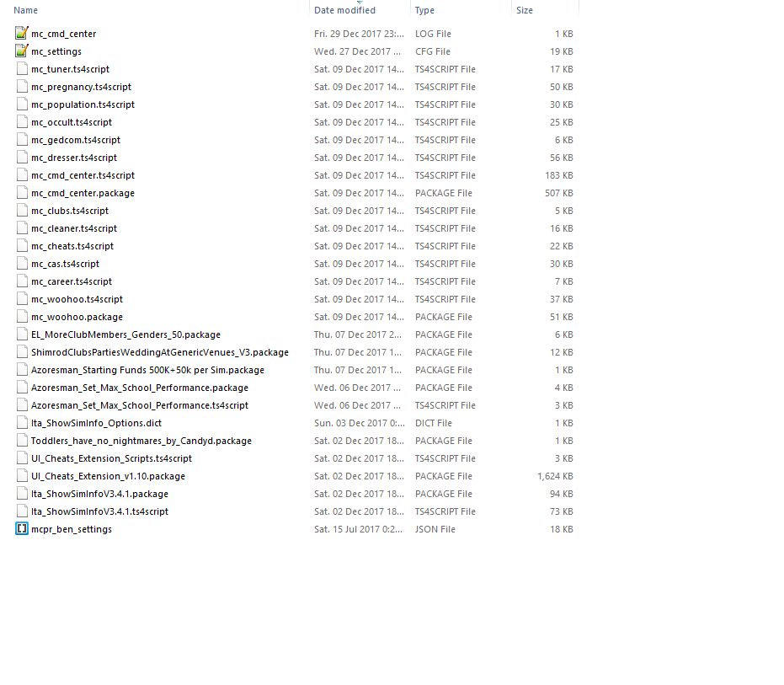Sort files by the Size column
The image size is (784, 685).
point(525,10)
